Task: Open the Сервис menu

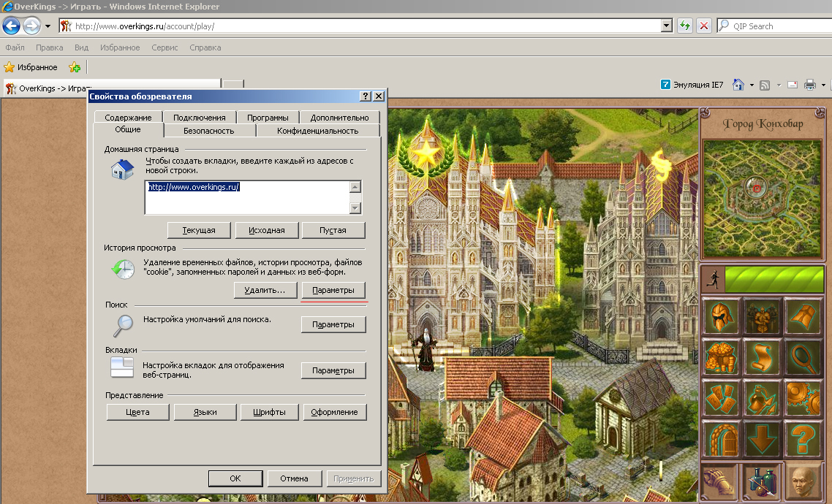Action: point(164,47)
